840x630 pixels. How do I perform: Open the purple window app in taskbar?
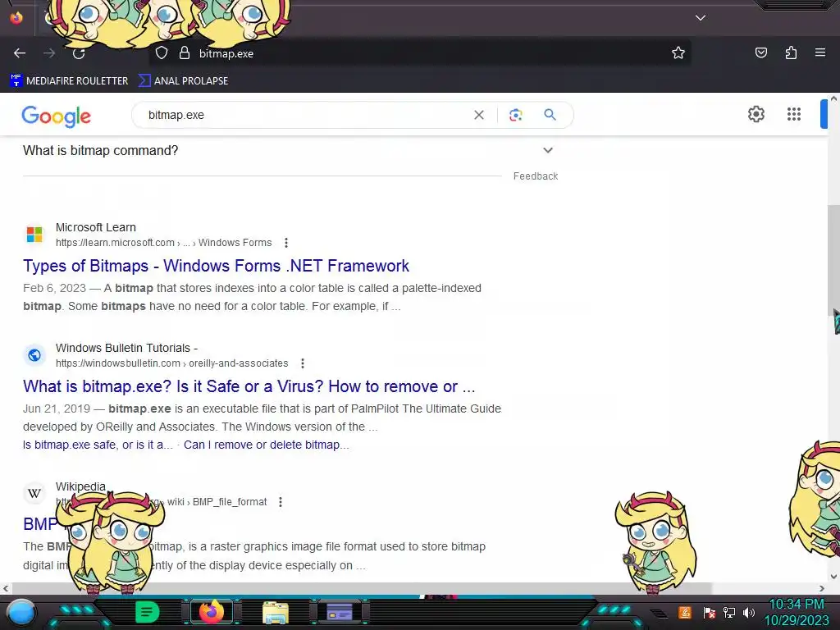(339, 612)
